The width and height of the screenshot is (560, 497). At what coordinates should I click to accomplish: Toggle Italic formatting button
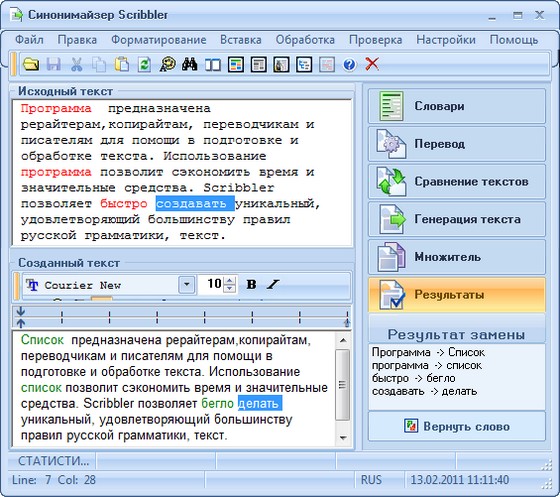coord(273,285)
